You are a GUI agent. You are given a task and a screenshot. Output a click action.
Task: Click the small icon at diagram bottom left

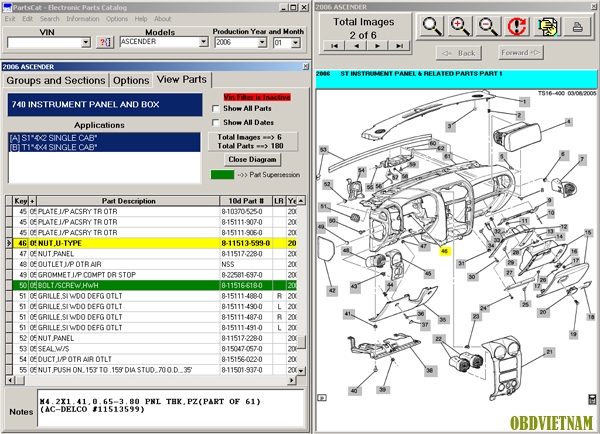pyautogui.click(x=322, y=398)
